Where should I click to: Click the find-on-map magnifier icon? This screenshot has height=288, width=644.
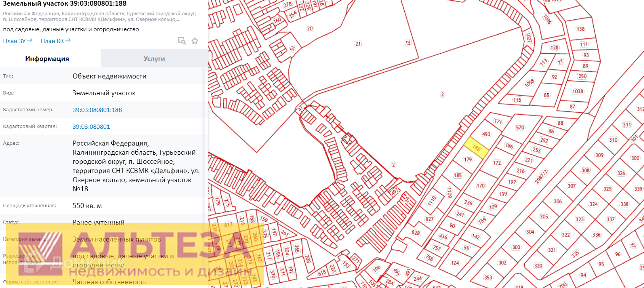[182, 41]
